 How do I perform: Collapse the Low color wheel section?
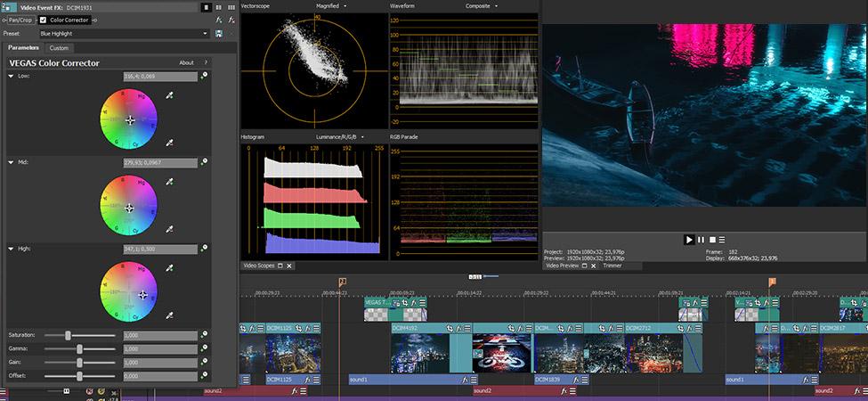coord(11,76)
